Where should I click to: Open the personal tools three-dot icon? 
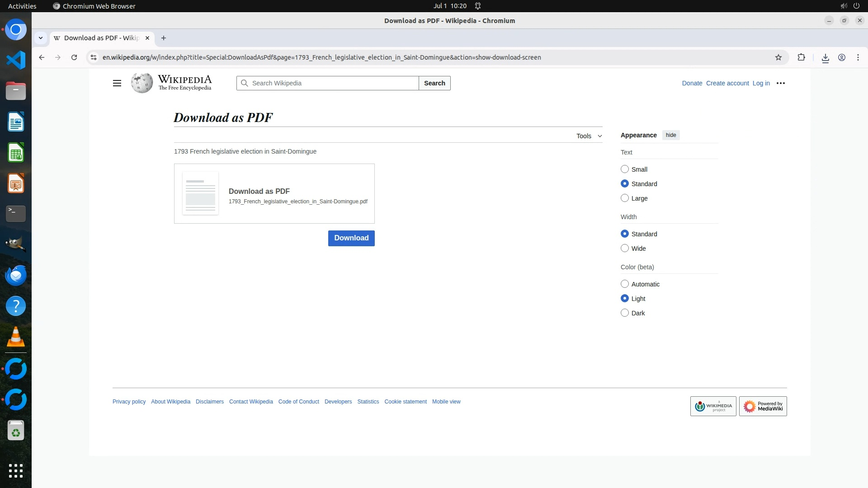click(780, 83)
